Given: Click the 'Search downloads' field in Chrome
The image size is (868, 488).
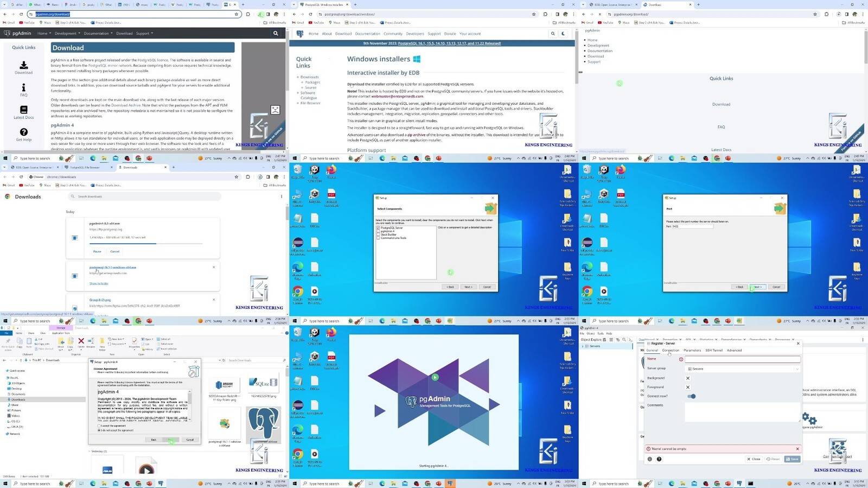Looking at the screenshot, I should point(144,197).
